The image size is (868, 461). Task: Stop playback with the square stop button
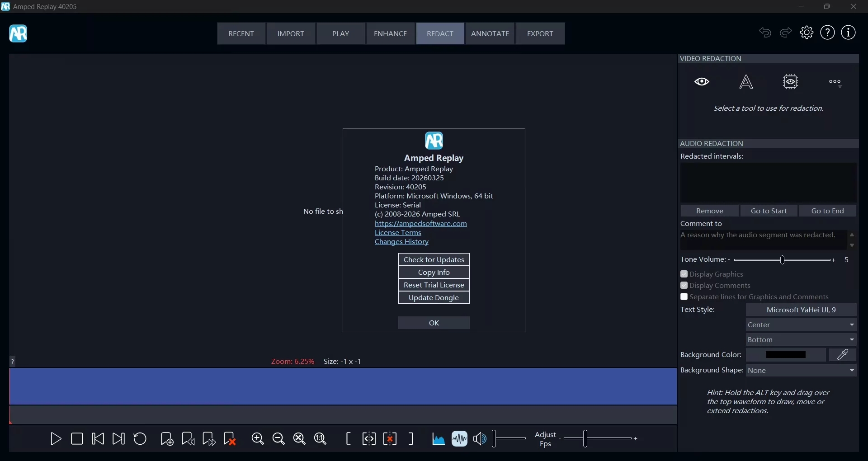(x=77, y=439)
